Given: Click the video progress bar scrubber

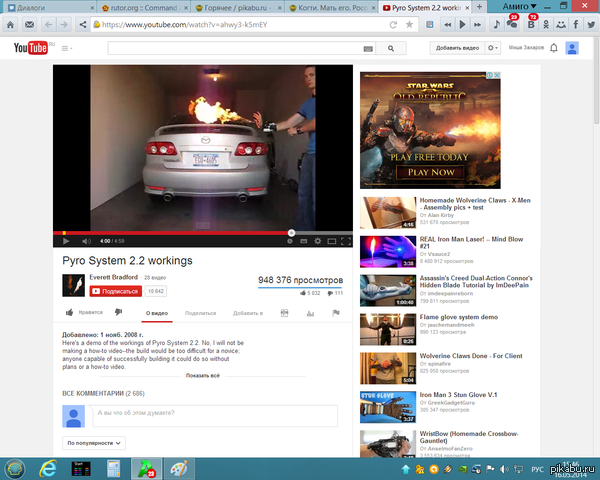Looking at the screenshot, I should [x=291, y=233].
